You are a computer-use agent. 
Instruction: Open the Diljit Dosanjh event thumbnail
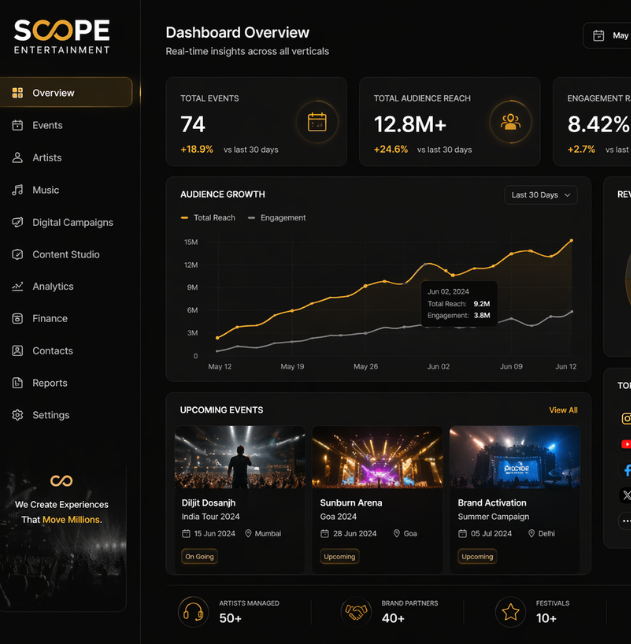240,457
